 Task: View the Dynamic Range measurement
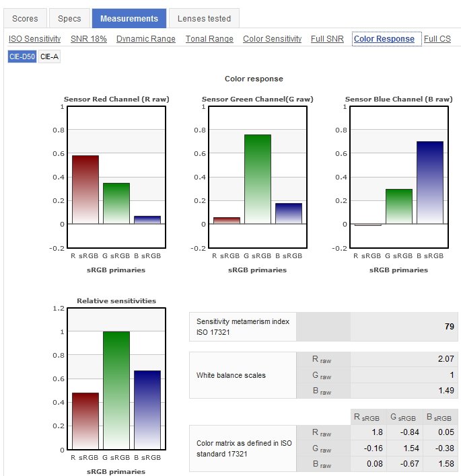click(x=146, y=39)
